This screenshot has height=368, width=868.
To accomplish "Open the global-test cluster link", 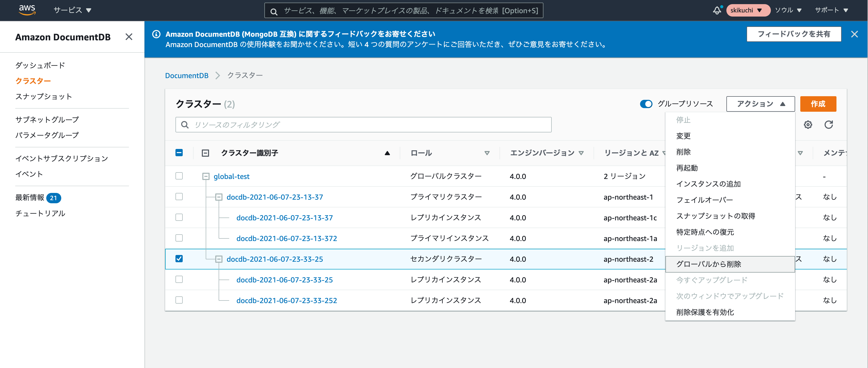I will pyautogui.click(x=231, y=176).
